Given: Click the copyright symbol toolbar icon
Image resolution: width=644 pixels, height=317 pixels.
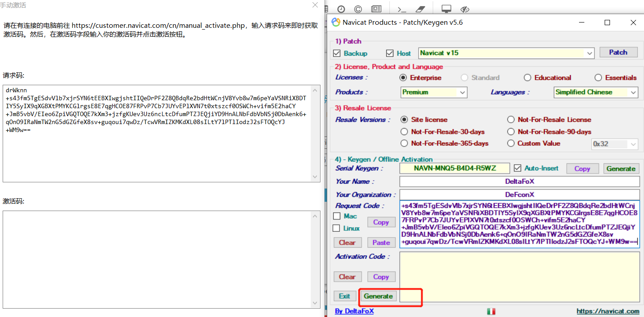Looking at the screenshot, I should tap(358, 9).
